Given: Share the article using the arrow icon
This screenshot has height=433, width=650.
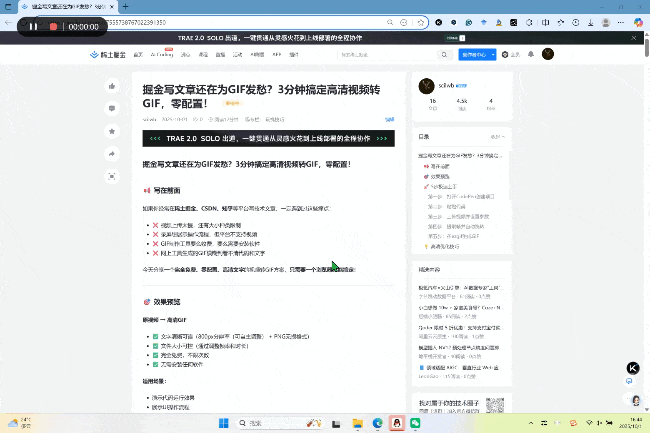Looking at the screenshot, I should coord(112,154).
